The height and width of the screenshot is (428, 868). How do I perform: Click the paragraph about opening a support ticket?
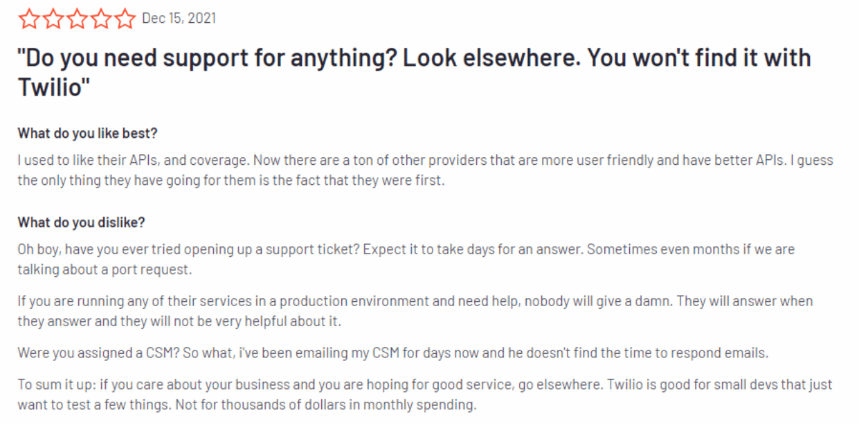(406, 259)
